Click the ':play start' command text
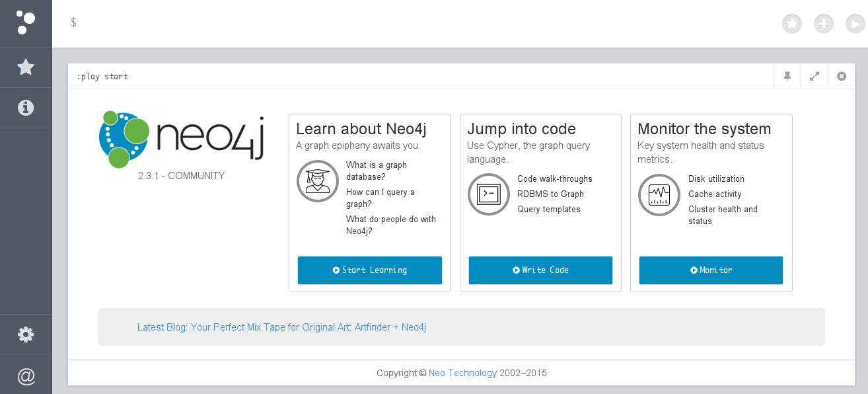This screenshot has height=394, width=868. tap(102, 76)
